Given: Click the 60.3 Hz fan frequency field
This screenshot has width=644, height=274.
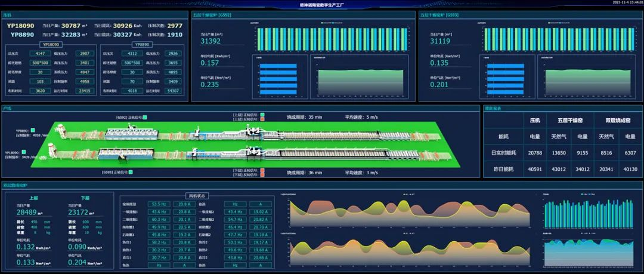Looking at the screenshot, I should point(159,220).
